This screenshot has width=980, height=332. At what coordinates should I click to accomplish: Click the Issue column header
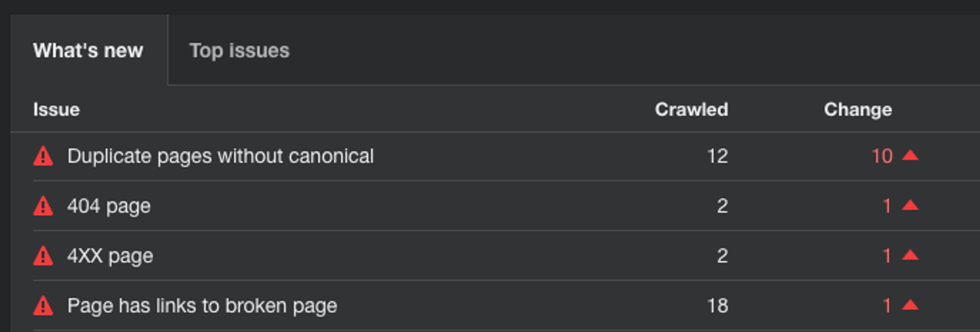click(56, 110)
